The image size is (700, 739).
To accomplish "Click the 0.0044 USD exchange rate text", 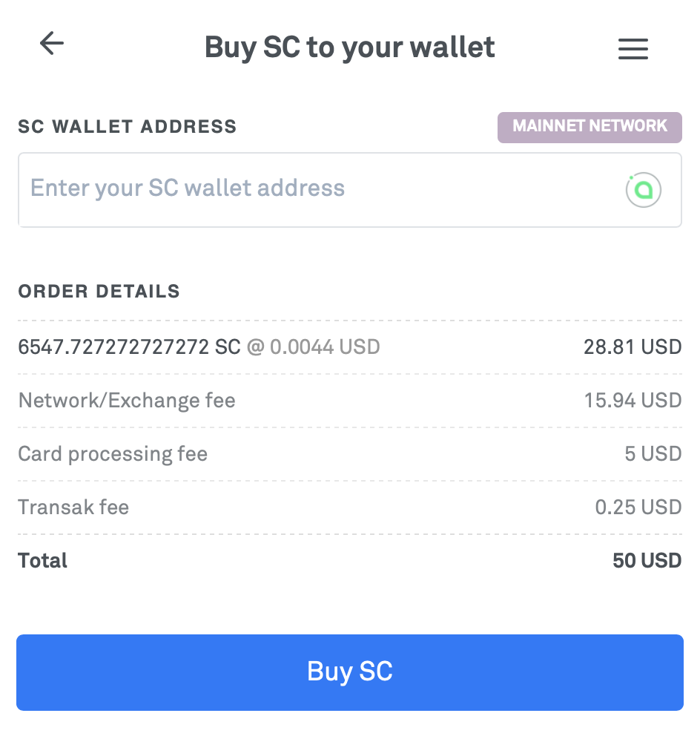I will 325,347.
